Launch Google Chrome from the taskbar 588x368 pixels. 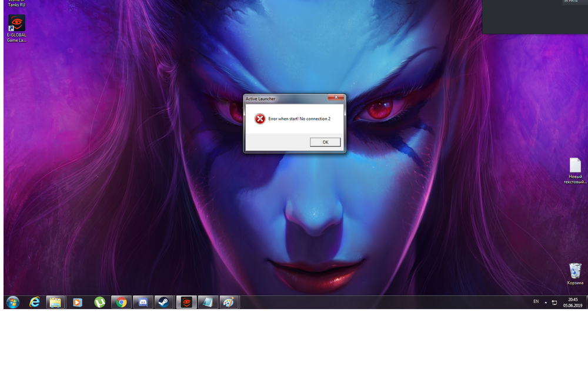[x=121, y=302]
